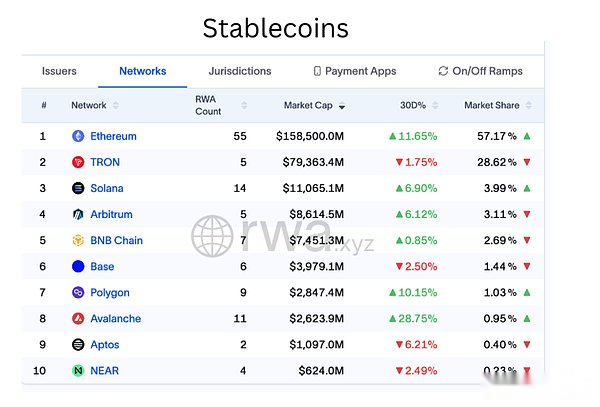Click Solana 30D change 6.90%
The height and width of the screenshot is (407, 600).
pos(416,188)
